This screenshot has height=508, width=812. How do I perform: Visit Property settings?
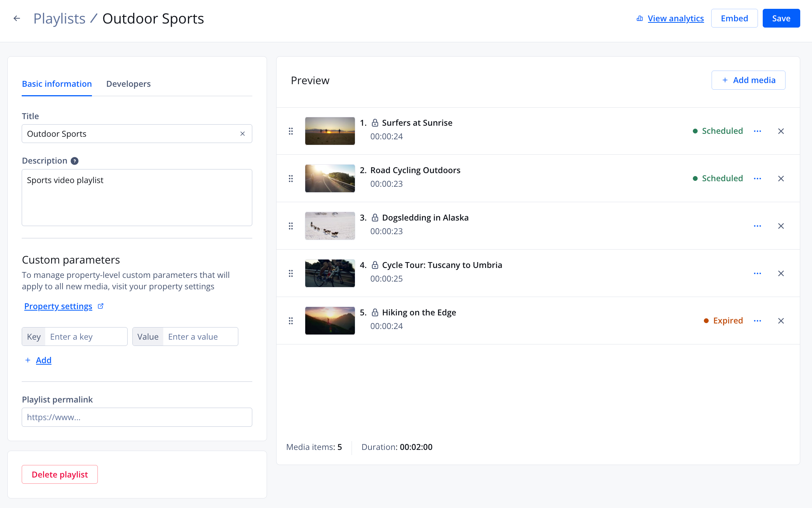(x=58, y=306)
